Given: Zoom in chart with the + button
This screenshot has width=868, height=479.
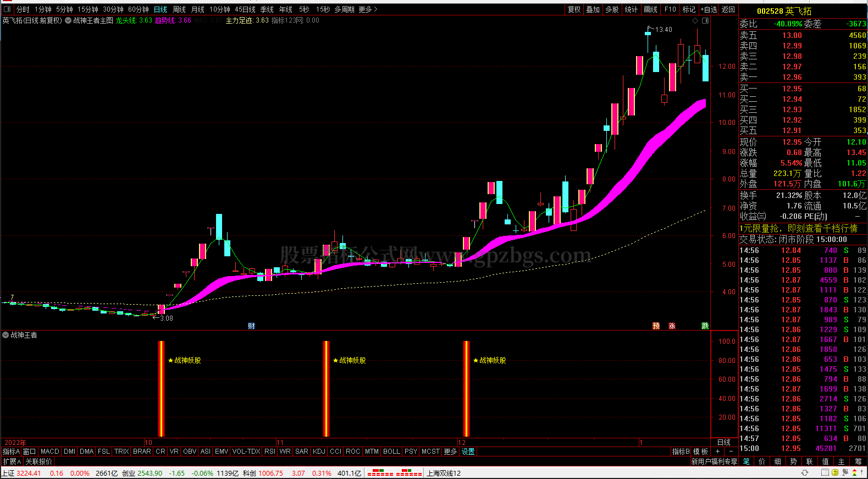Looking at the screenshot, I should tap(718, 452).
